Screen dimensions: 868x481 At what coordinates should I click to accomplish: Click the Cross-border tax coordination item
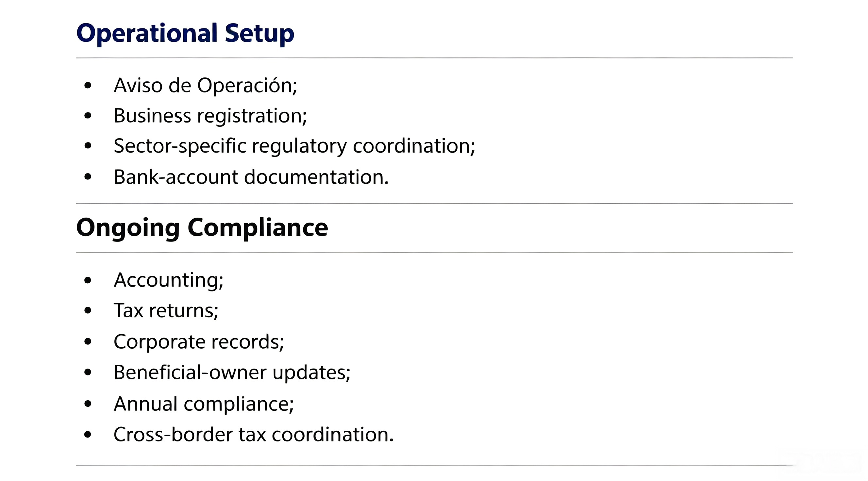point(254,435)
